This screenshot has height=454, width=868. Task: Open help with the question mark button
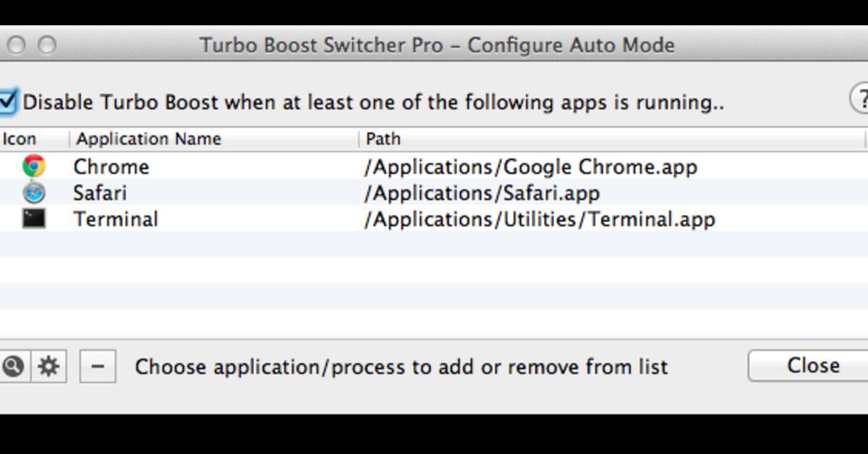[861, 98]
